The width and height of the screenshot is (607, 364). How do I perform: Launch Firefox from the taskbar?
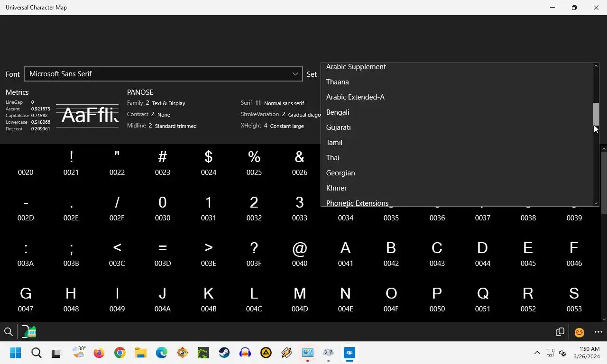coord(99,353)
